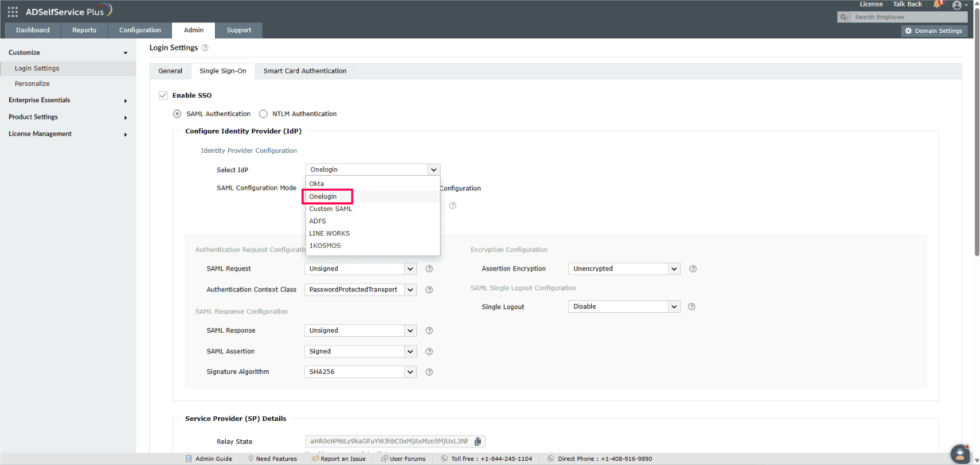Open the Signature Algorithm dropdown

coord(361,372)
